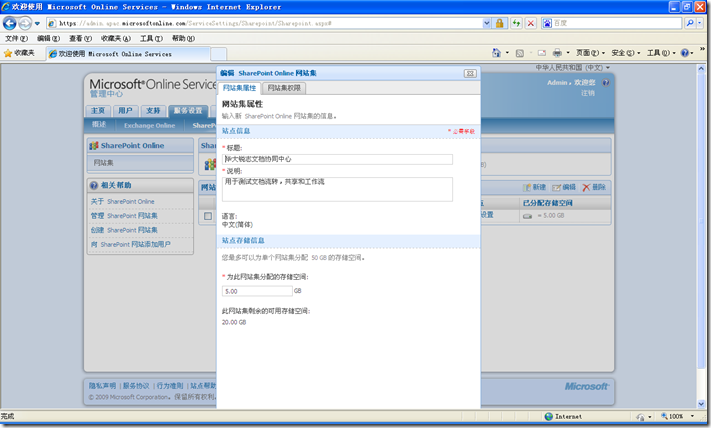Click the page scrollbar up arrow
Screen dimensions: 711x428
pos(701,69)
